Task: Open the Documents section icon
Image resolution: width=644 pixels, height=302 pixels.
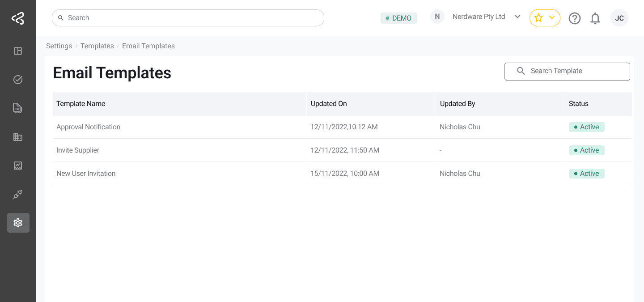Action: [18, 108]
